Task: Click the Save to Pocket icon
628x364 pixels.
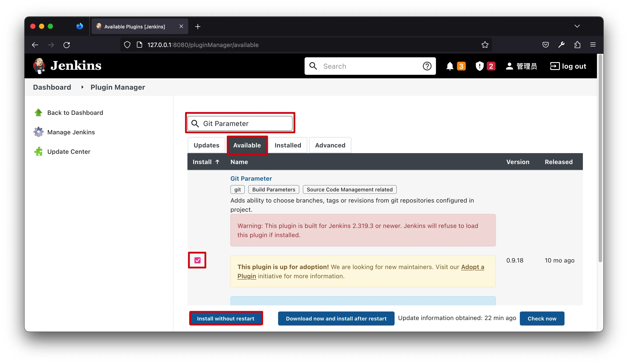Action: click(x=545, y=45)
